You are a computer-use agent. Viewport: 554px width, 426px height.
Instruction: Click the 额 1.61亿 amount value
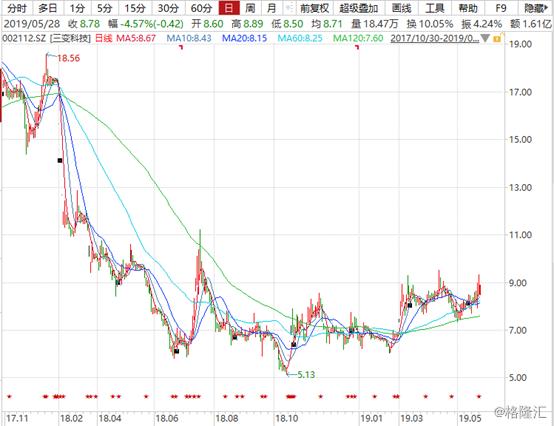pos(530,24)
